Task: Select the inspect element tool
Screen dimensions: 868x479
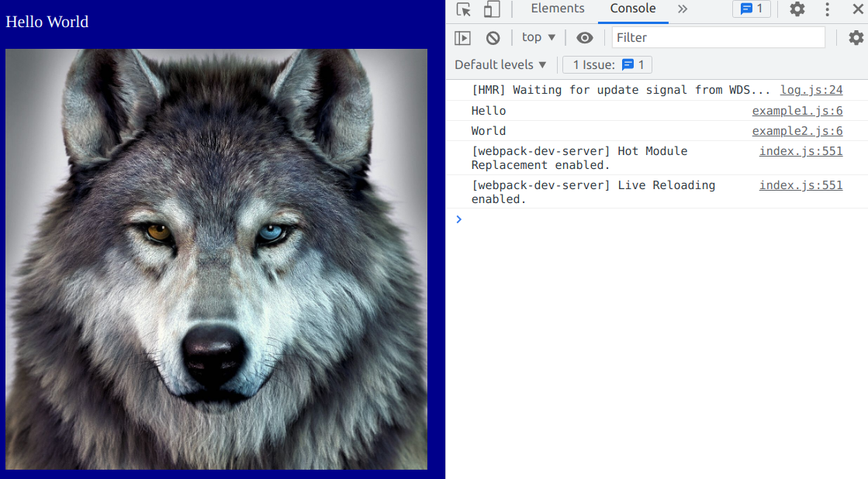Action: tap(463, 9)
